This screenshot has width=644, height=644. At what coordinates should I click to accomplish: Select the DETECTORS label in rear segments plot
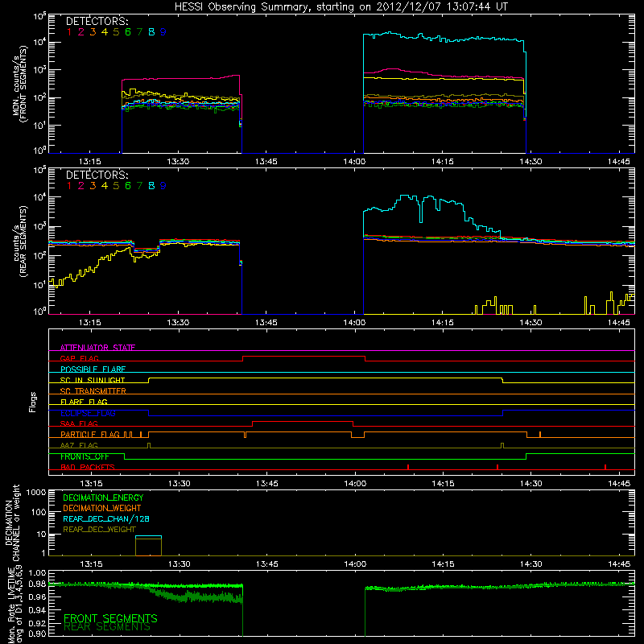[97, 175]
